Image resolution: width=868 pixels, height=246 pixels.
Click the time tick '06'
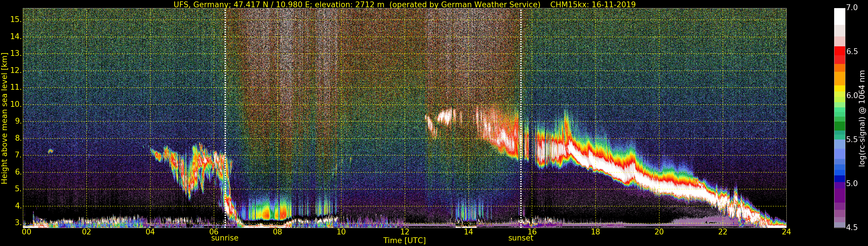[x=214, y=232]
